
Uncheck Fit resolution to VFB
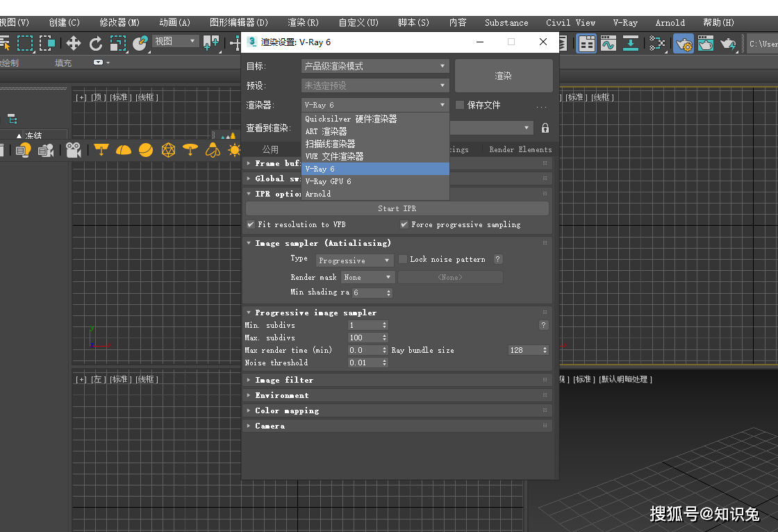251,225
